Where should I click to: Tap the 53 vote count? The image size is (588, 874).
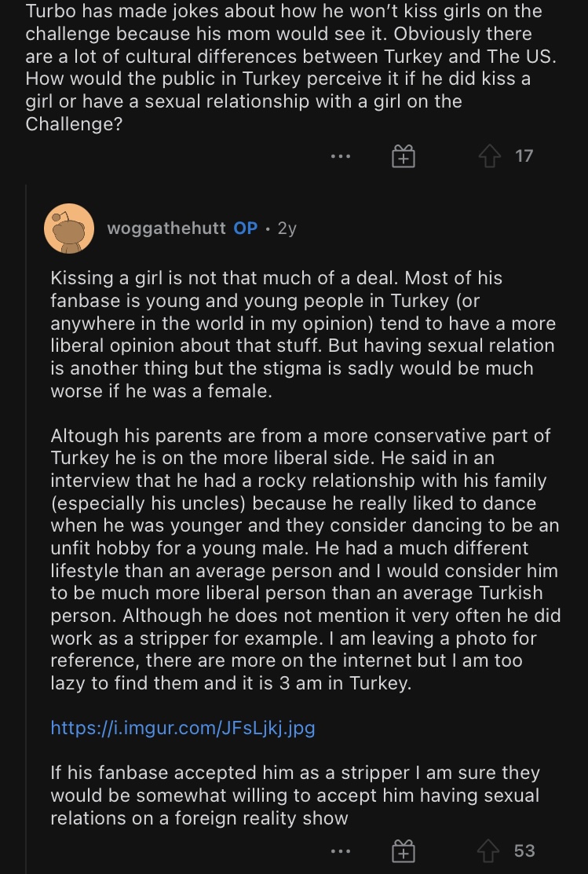524,851
